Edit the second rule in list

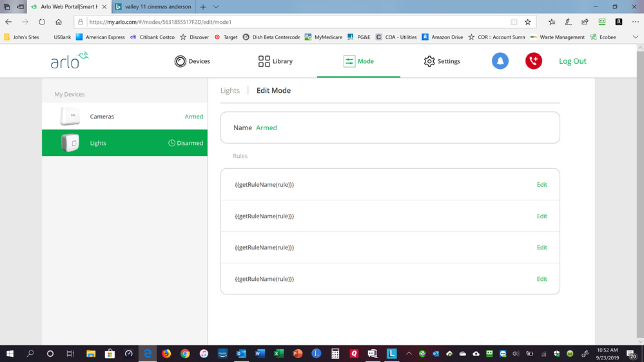click(x=542, y=216)
